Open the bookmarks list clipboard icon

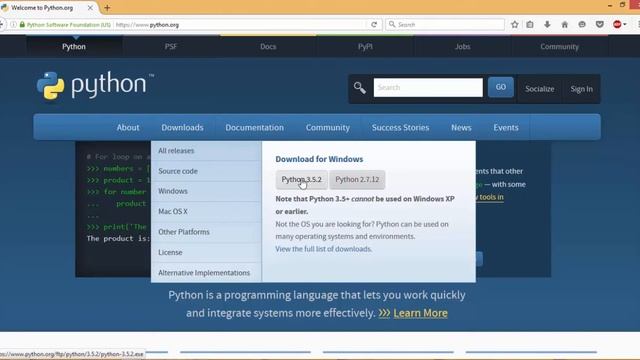tap(530, 24)
